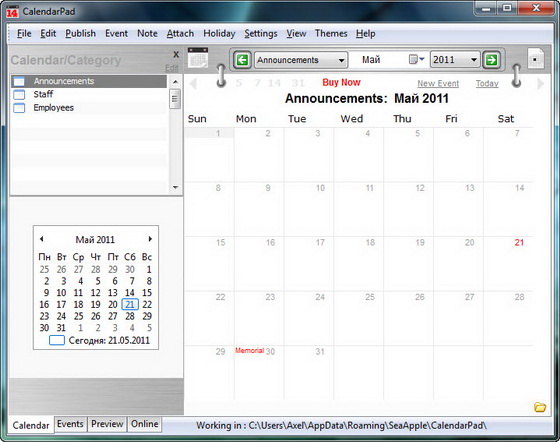Click the month picker calendar icon
Screen dimensions: 560x442
(x=413, y=59)
